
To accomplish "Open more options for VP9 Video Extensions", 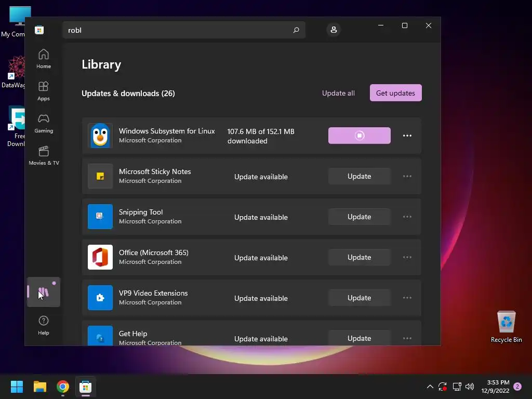I will coord(407,298).
